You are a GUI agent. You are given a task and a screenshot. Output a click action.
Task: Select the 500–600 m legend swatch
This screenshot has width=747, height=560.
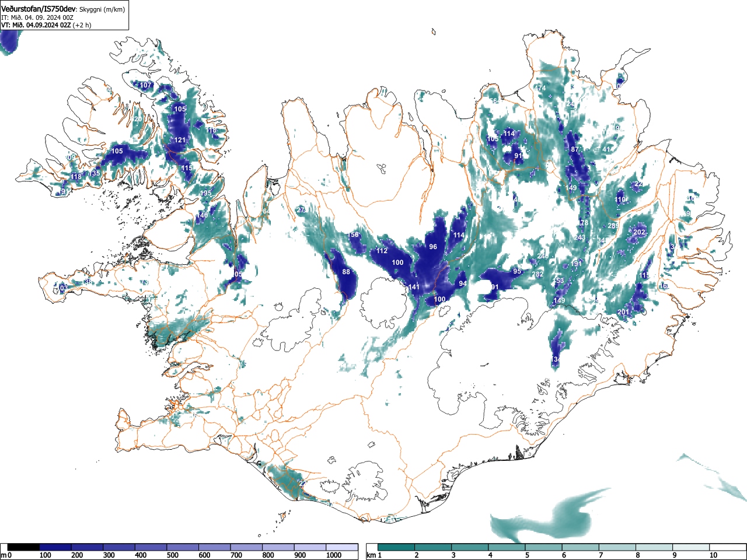183,547
